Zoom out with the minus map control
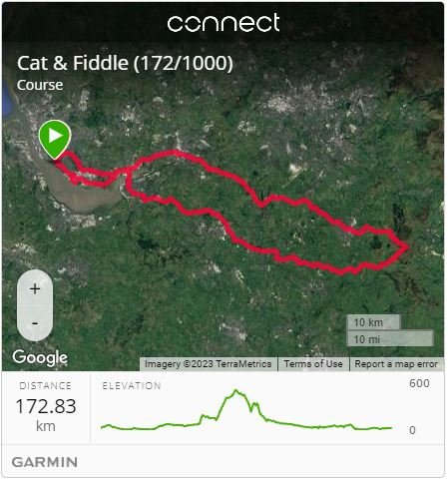448x481 pixels. 35,323
